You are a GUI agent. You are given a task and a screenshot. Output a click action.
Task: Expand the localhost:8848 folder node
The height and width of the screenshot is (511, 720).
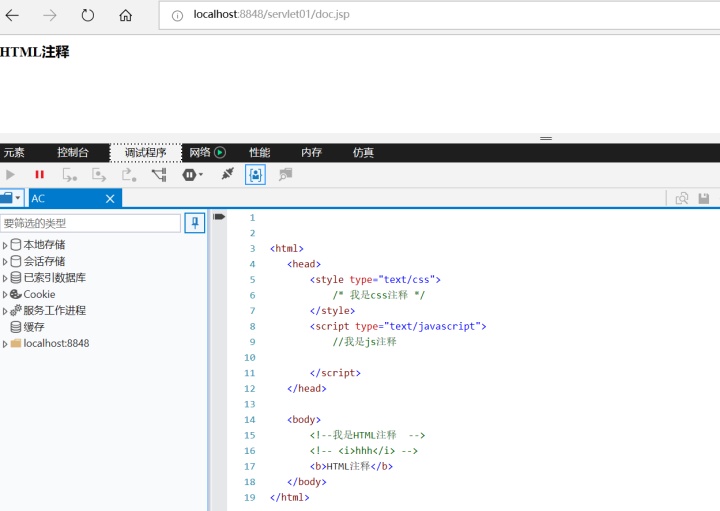(x=5, y=344)
